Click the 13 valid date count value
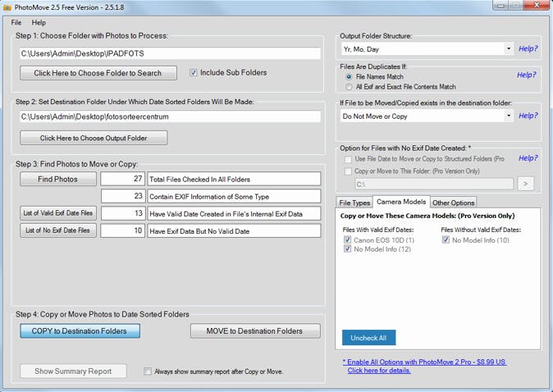Screen dimensions: 553x392 pyautogui.click(x=123, y=213)
